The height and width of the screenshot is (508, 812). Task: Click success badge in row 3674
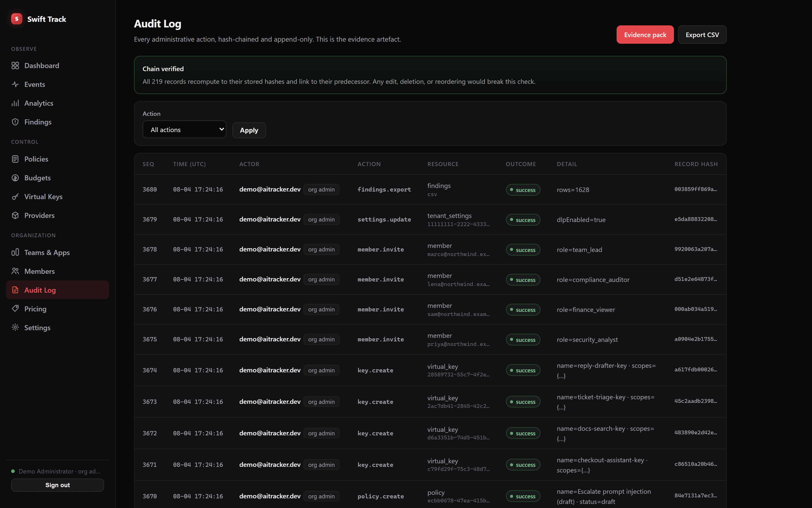click(x=523, y=370)
